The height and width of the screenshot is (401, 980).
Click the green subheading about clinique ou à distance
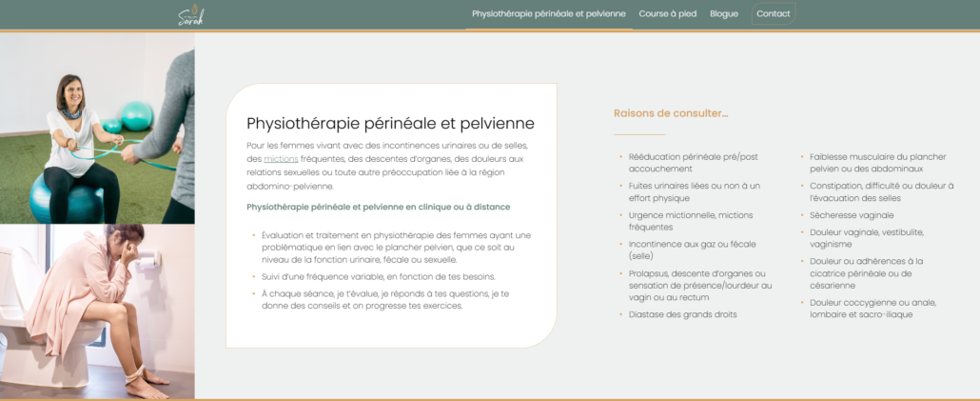click(x=378, y=207)
